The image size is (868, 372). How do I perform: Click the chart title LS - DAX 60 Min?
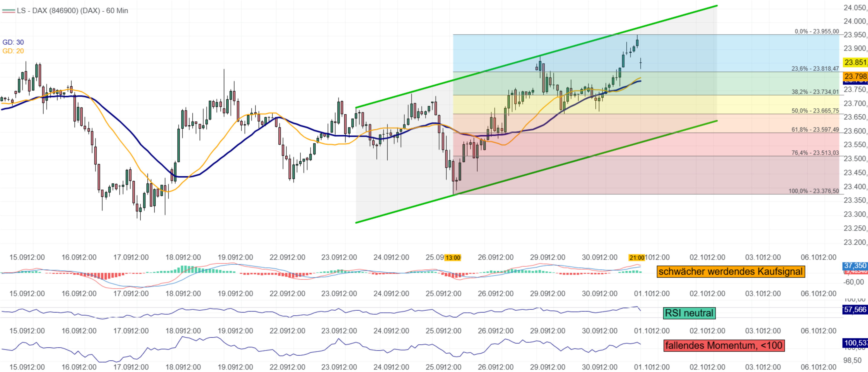72,11
